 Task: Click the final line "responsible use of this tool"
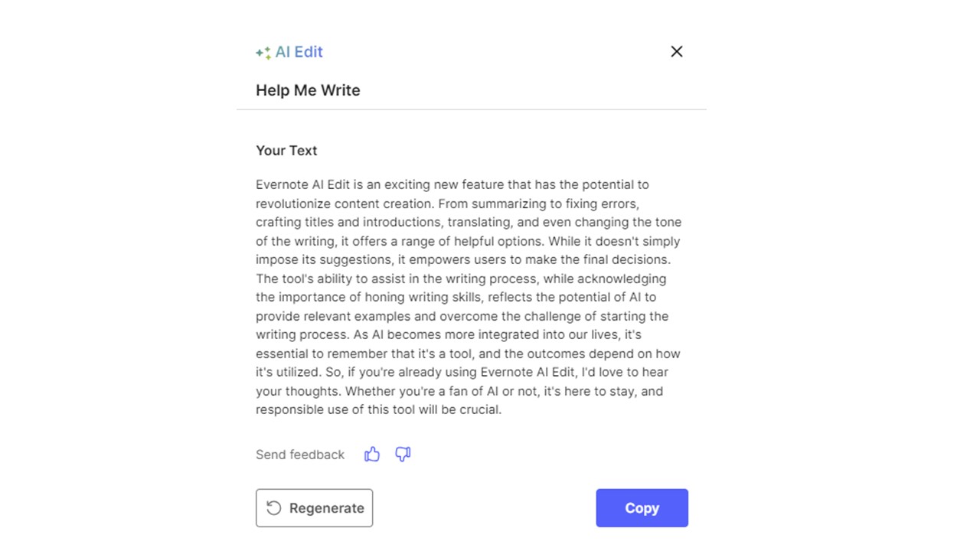[378, 409]
